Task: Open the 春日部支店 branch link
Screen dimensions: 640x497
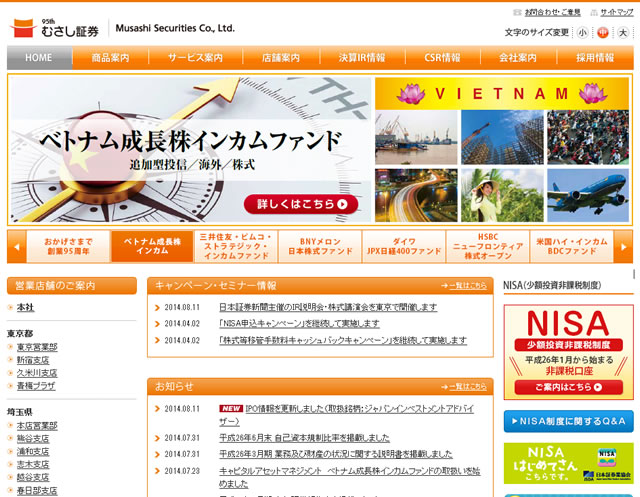Action: [x=37, y=490]
